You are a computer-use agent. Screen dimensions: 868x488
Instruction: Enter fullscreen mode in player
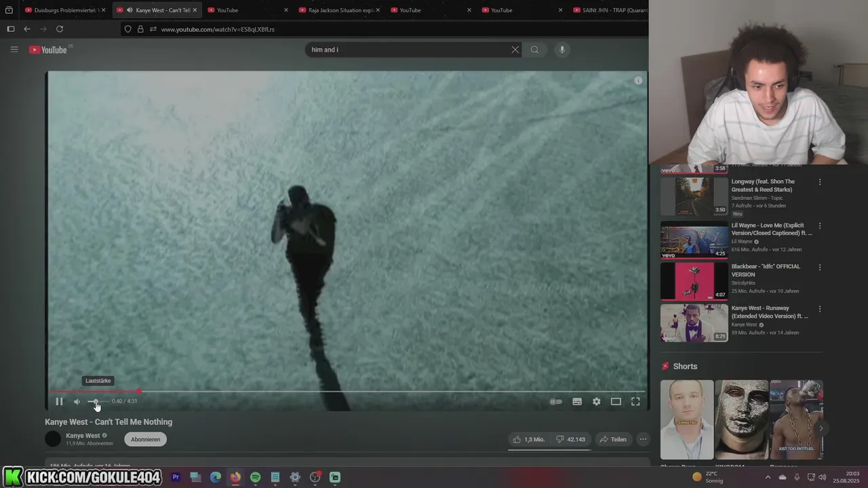click(635, 401)
